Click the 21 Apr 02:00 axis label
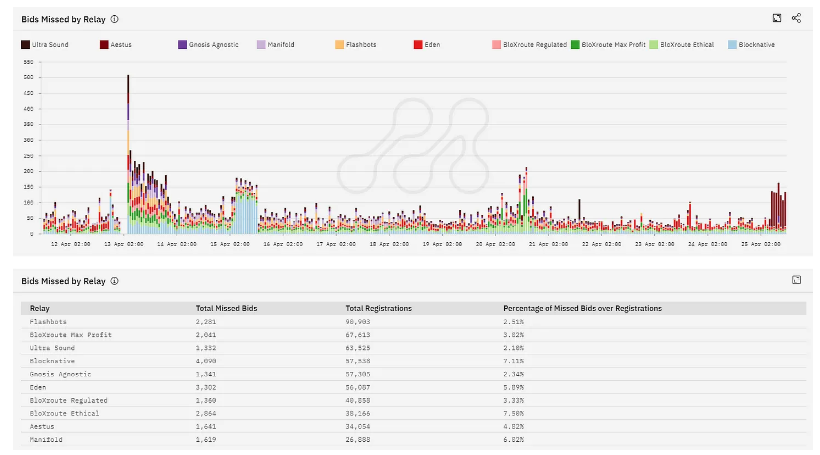This screenshot has height=455, width=820. [x=548, y=244]
